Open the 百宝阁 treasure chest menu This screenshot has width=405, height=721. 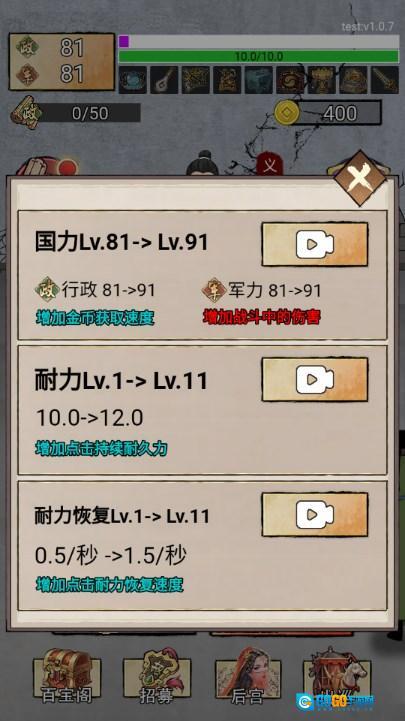(67, 676)
